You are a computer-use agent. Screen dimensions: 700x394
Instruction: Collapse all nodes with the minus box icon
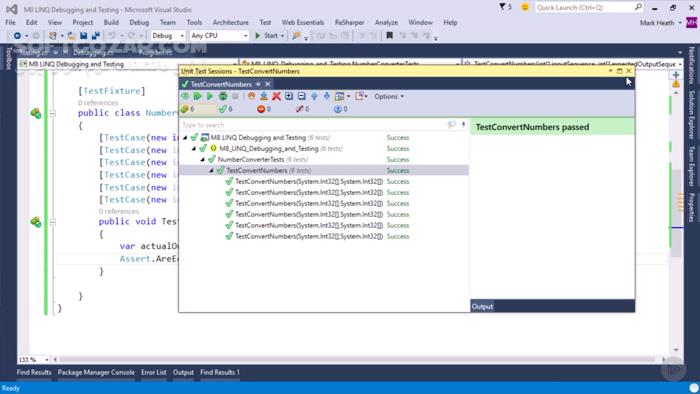(x=301, y=96)
